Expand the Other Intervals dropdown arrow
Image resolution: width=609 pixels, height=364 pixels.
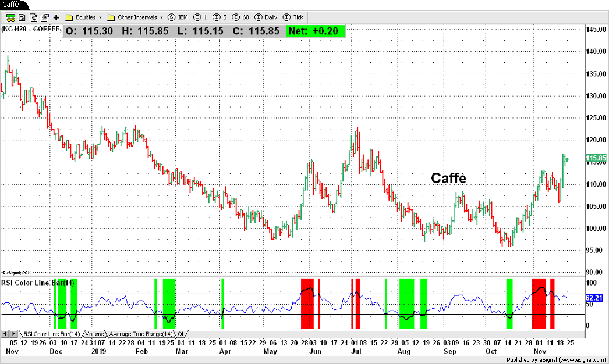coord(162,17)
